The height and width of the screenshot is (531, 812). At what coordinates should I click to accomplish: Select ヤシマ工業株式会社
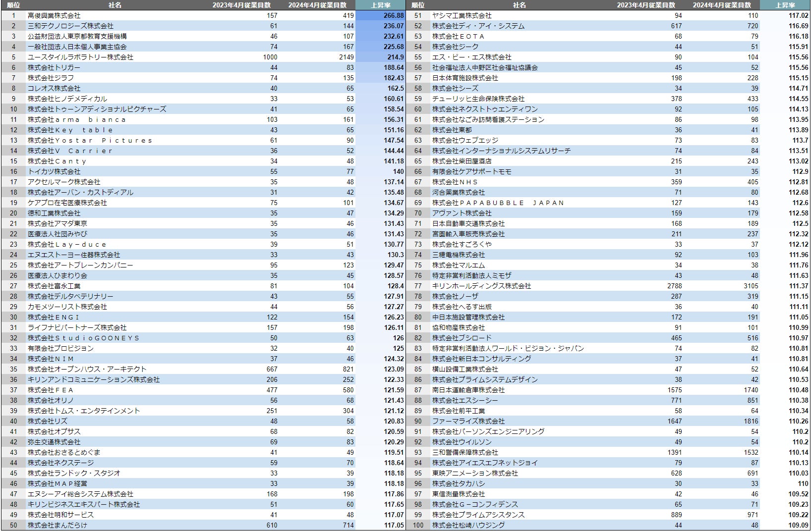pyautogui.click(x=462, y=15)
